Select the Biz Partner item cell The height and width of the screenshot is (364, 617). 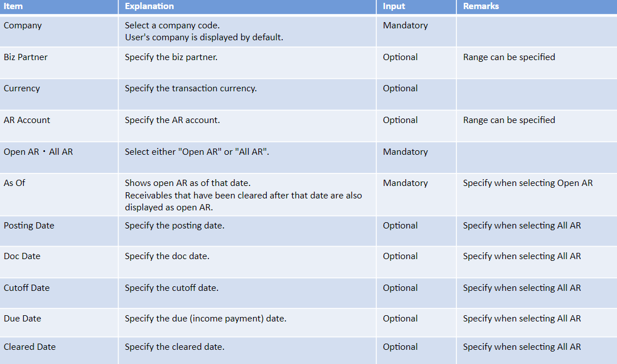[58, 63]
